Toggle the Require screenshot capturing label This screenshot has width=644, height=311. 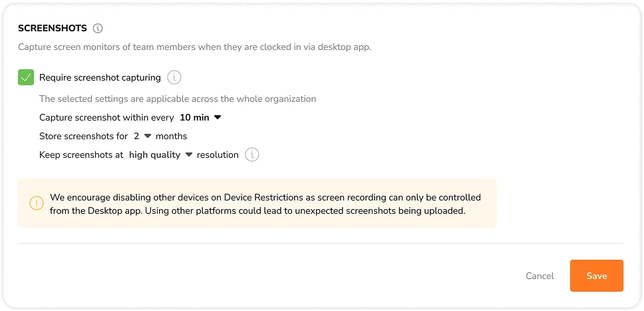click(100, 77)
